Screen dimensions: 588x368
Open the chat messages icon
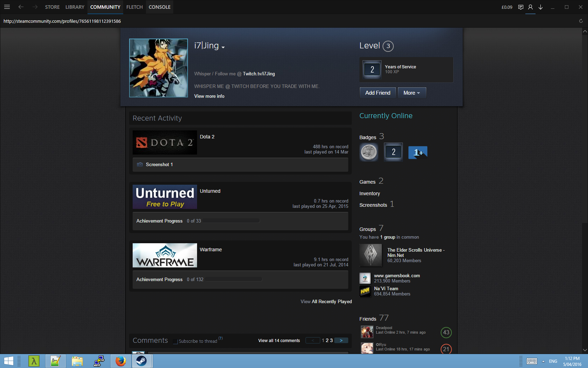coord(521,7)
